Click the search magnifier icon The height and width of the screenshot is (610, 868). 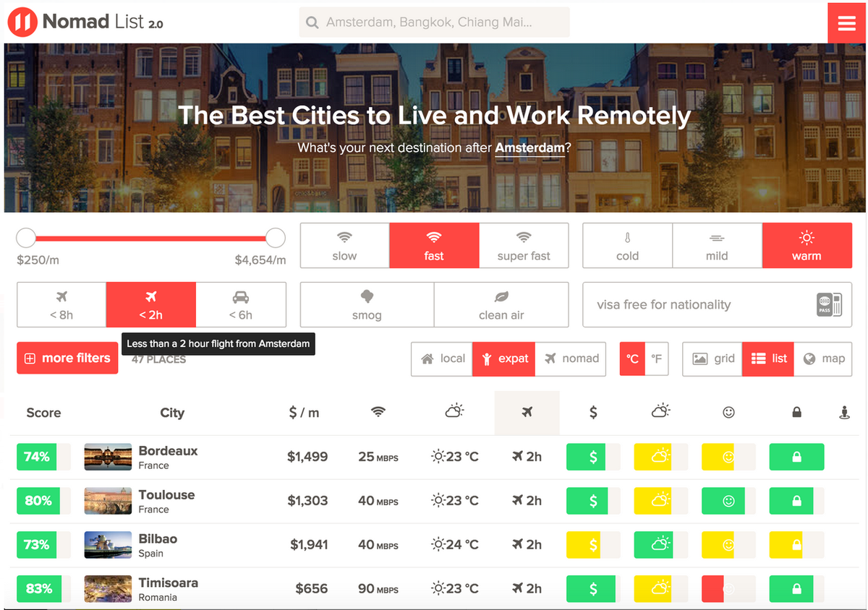[x=312, y=23]
